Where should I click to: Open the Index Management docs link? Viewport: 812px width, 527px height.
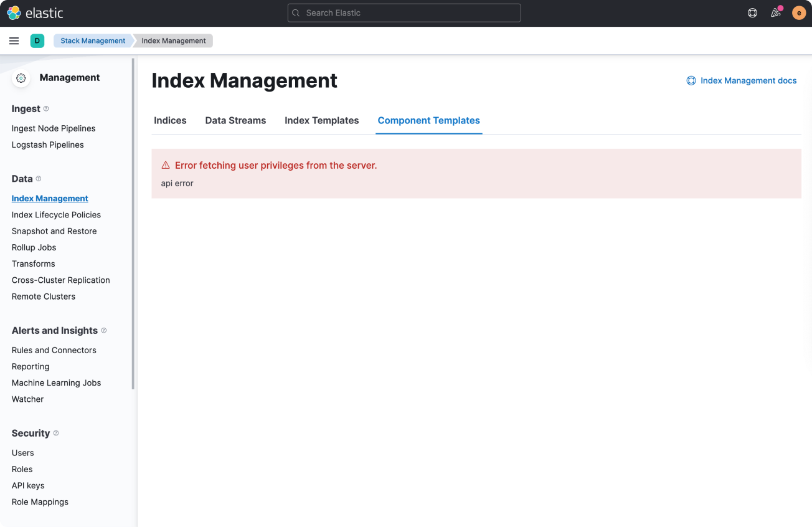(742, 80)
